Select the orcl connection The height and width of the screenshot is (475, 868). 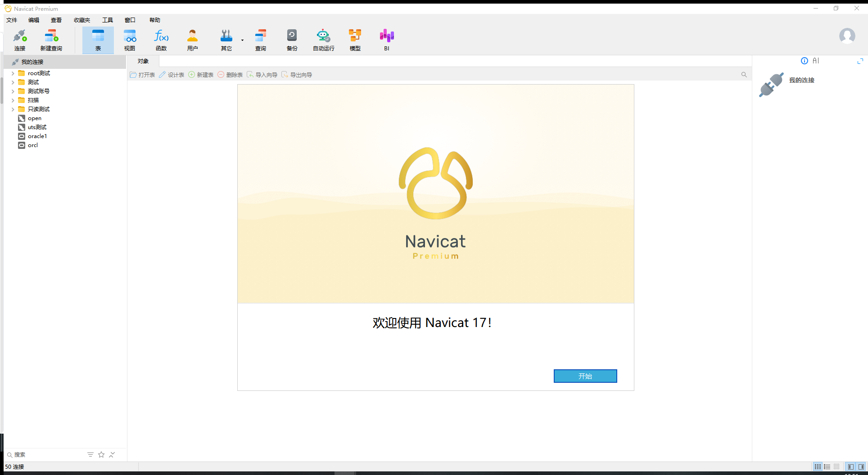33,145
